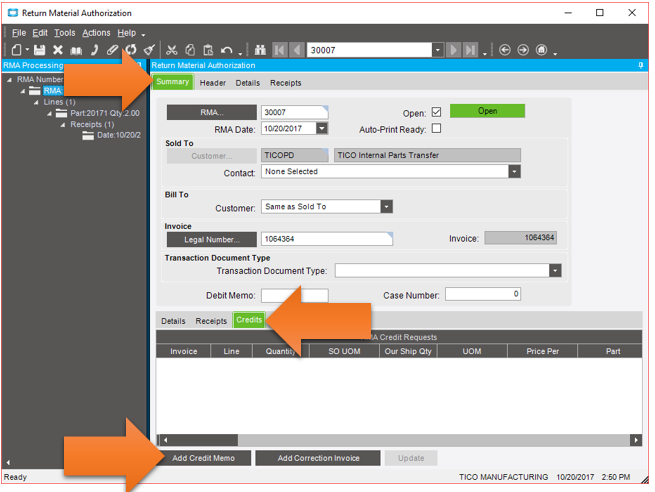Switch to the top Details tab
This screenshot has height=492, width=655.
pyautogui.click(x=248, y=83)
